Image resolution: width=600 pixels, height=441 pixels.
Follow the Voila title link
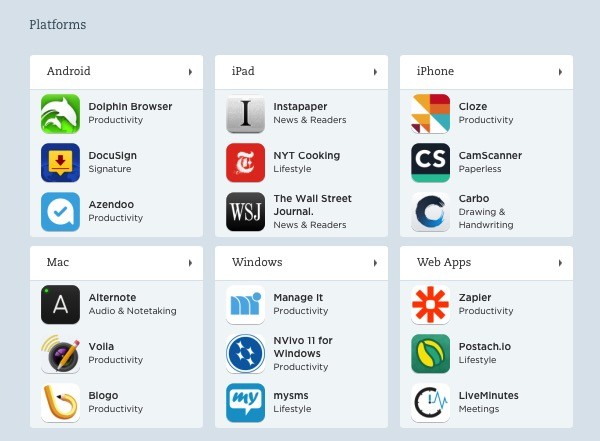point(101,346)
